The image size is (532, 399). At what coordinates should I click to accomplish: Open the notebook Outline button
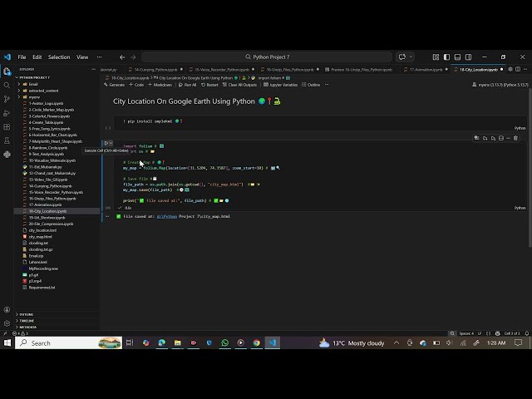pyautogui.click(x=311, y=85)
